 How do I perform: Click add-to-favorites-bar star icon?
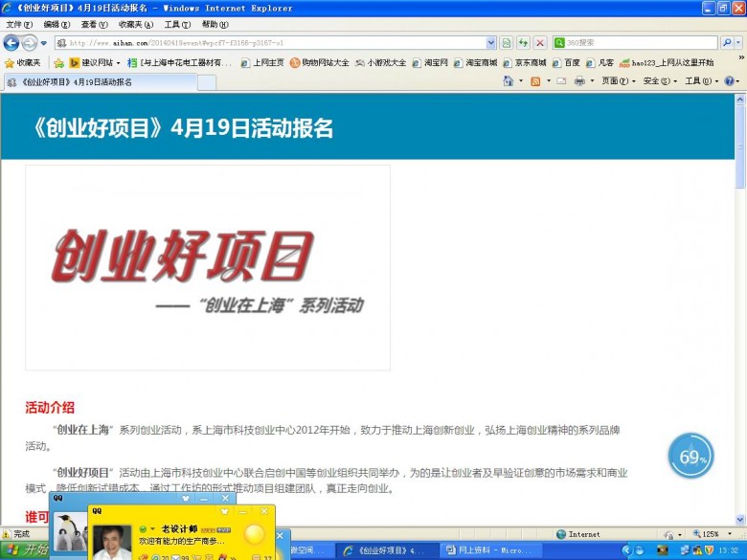pos(58,63)
